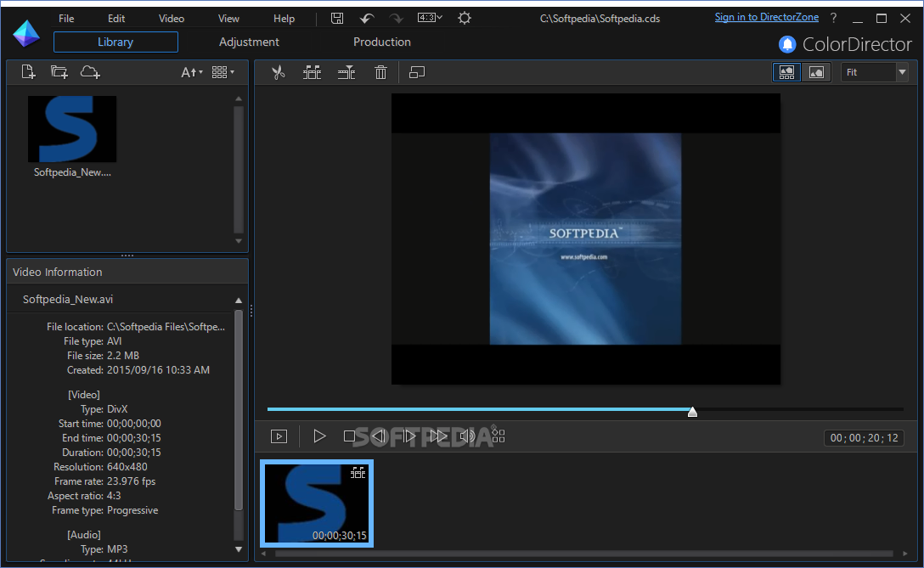924x568 pixels.
Task: Click the storyboard scroll left arrow
Action: (x=263, y=554)
